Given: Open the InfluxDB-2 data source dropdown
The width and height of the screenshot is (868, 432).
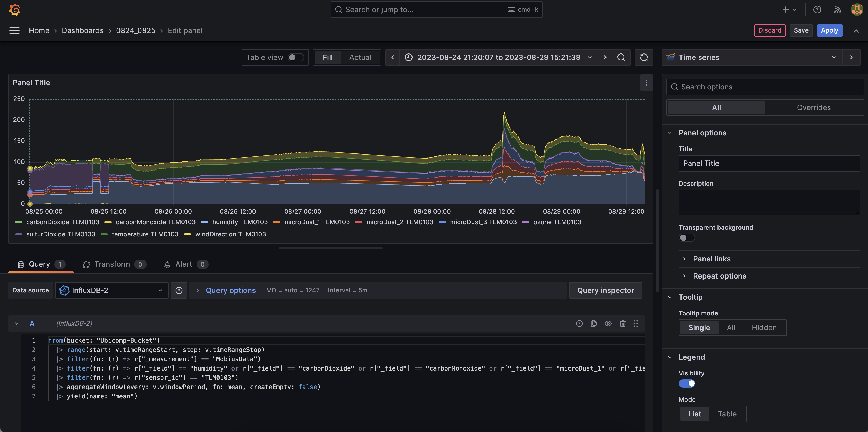Looking at the screenshot, I should (x=111, y=291).
